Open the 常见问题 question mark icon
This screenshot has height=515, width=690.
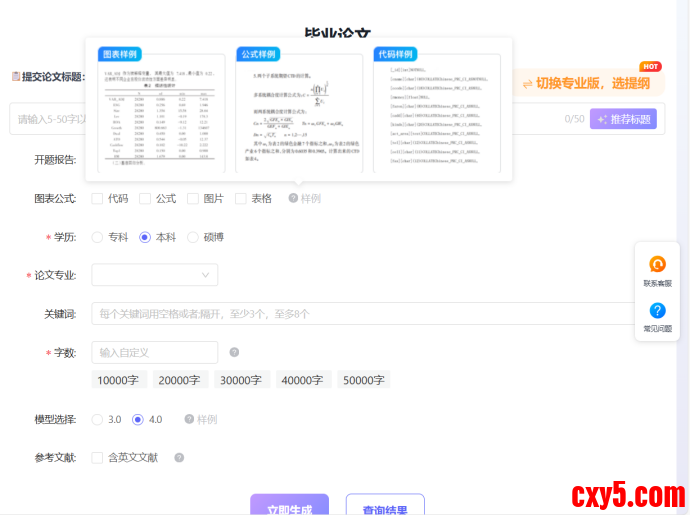[657, 310]
